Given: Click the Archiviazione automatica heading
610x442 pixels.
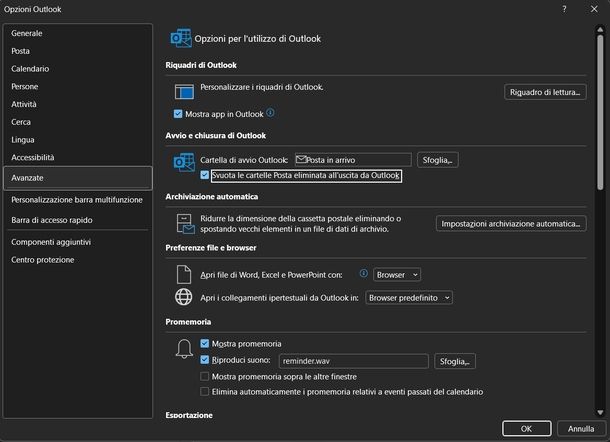Looking at the screenshot, I should (x=212, y=196).
